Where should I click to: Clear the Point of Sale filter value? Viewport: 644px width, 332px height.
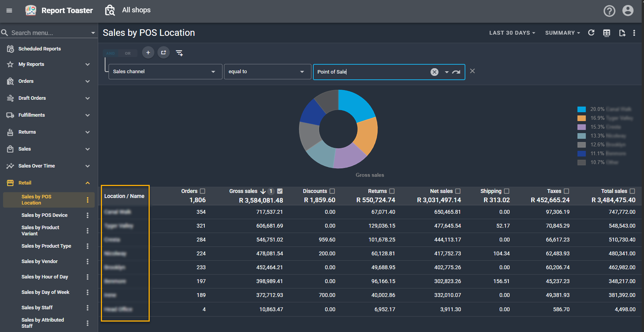coord(434,72)
